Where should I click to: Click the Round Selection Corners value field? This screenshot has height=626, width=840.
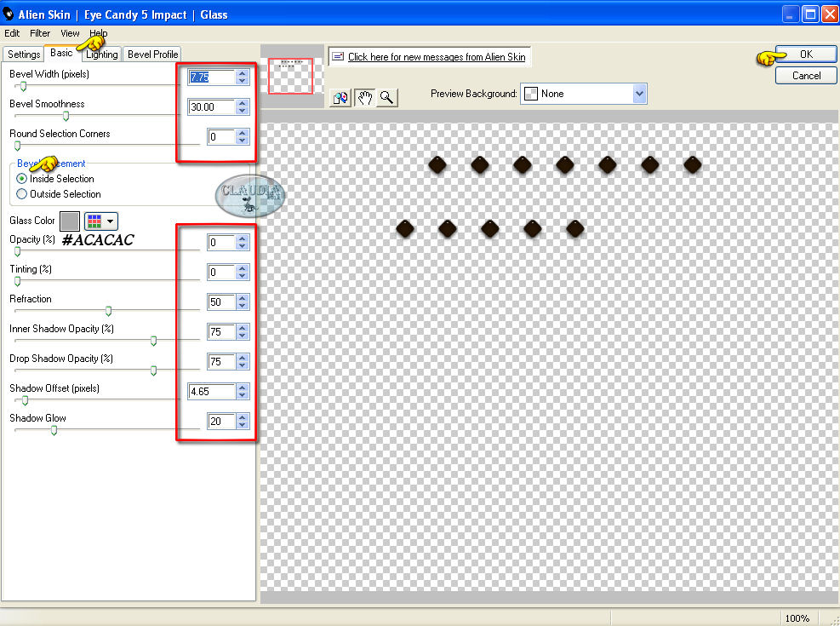[x=221, y=136]
